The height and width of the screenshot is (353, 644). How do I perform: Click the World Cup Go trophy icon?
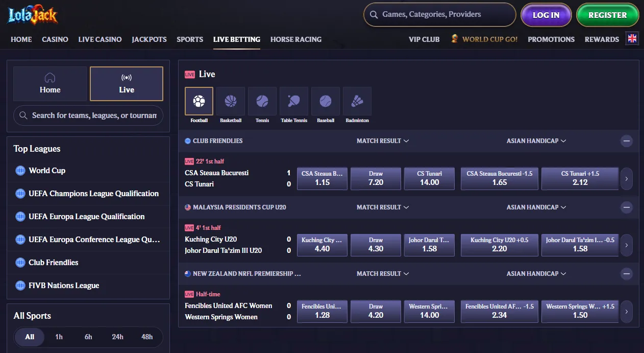(455, 39)
